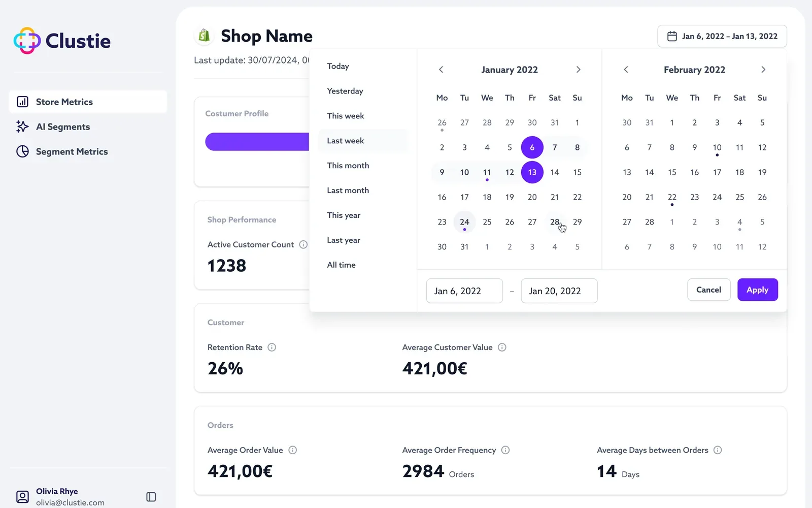Click the Store Metrics chart icon
812x508 pixels.
pyautogui.click(x=22, y=102)
